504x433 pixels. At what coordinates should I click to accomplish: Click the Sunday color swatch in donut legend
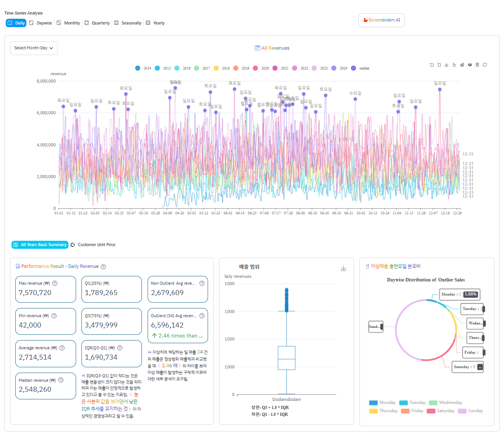click(462, 411)
